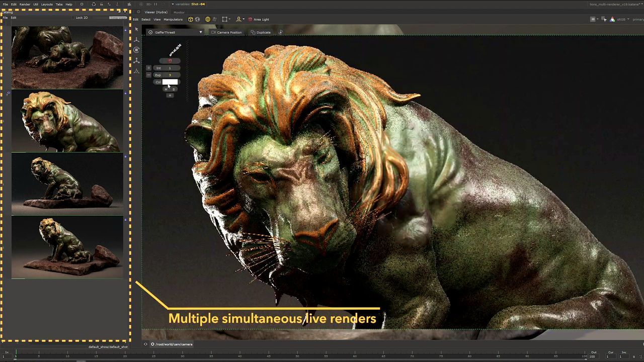Switch to the Monitor tab
This screenshot has height=362, width=644.
click(179, 12)
